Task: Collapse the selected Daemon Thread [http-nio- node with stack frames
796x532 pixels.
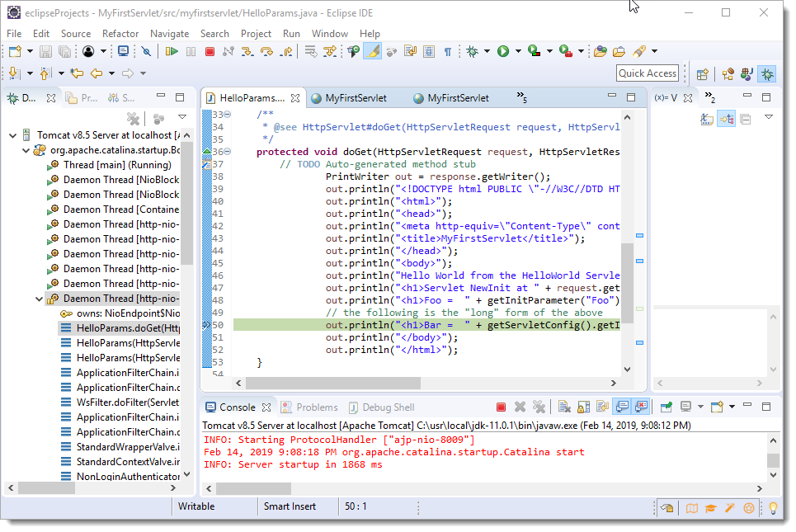Action: [39, 299]
